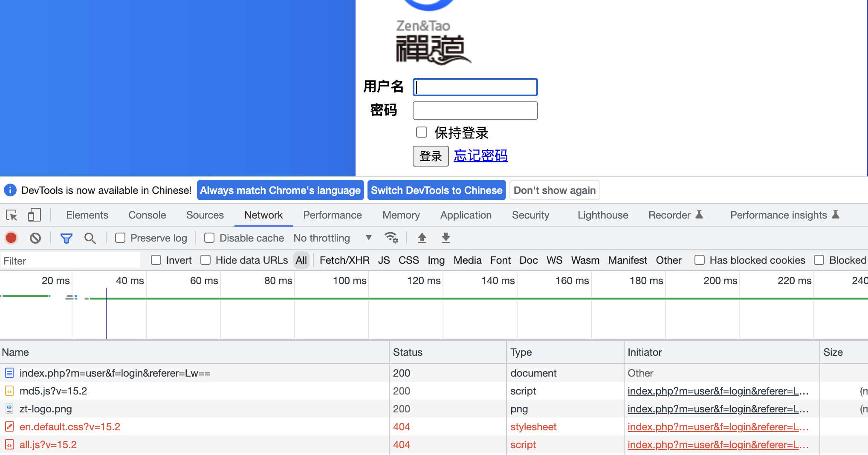Switch to the Elements tab
This screenshot has width=868, height=455.
click(87, 215)
